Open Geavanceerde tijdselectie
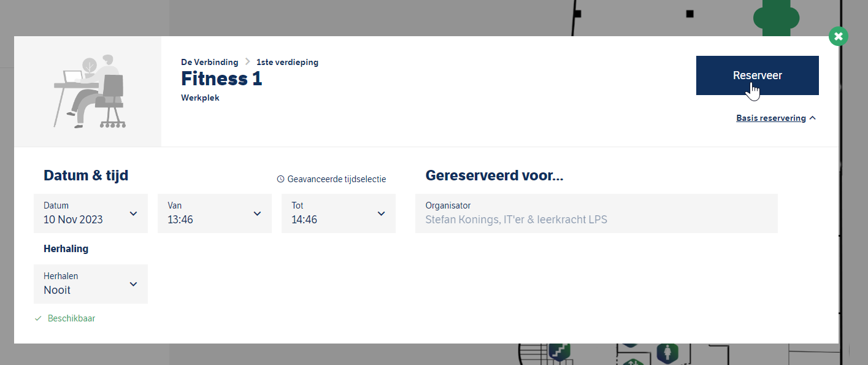868x365 pixels. click(x=336, y=179)
